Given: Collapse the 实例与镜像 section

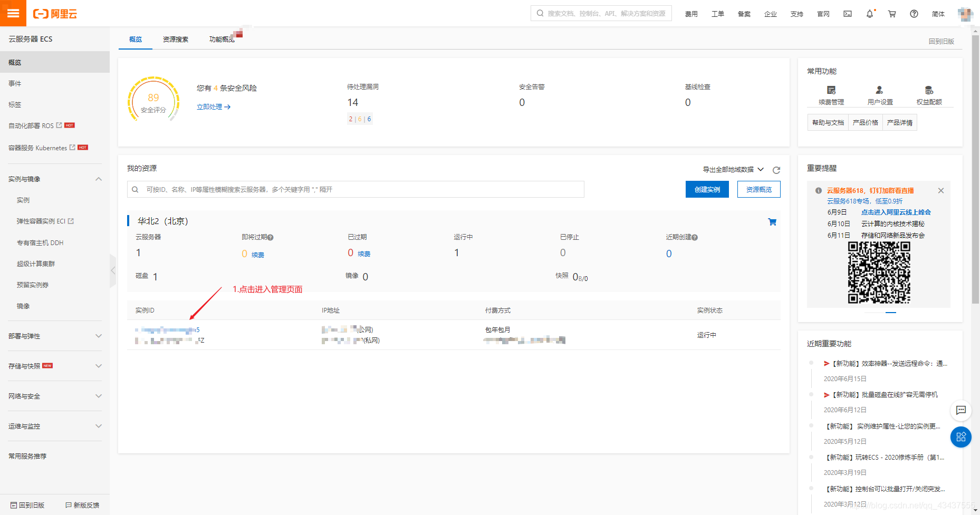Looking at the screenshot, I should click(x=99, y=179).
